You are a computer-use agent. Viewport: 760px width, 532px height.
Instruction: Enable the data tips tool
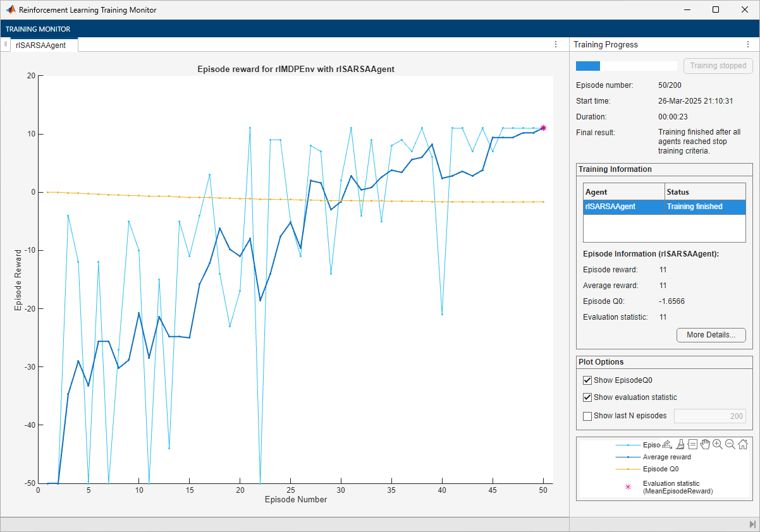pyautogui.click(x=692, y=444)
